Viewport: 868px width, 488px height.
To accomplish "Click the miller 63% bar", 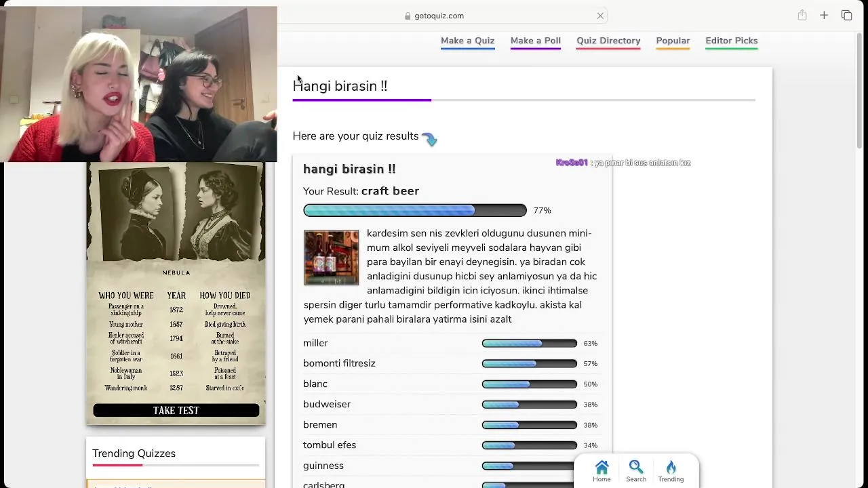I will click(530, 344).
